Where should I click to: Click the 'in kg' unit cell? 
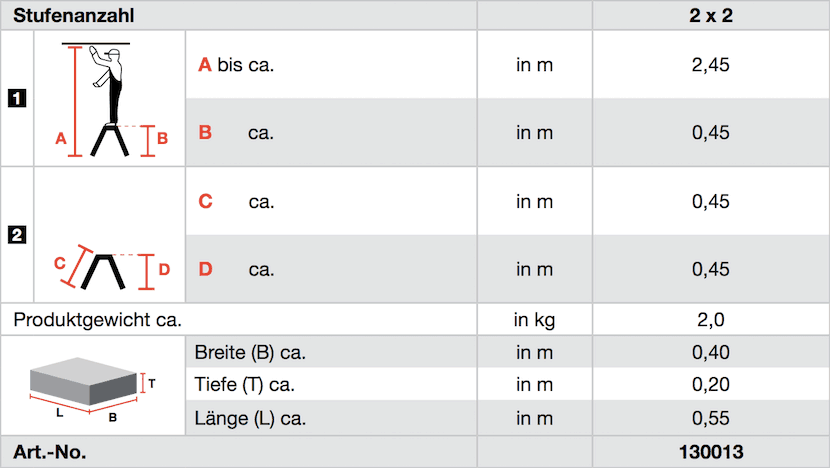[534, 320]
